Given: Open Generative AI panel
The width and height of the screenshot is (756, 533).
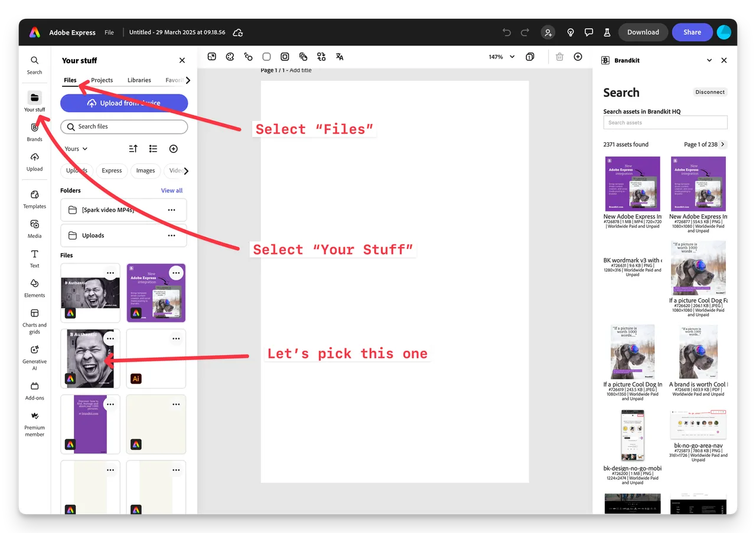Looking at the screenshot, I should (34, 358).
